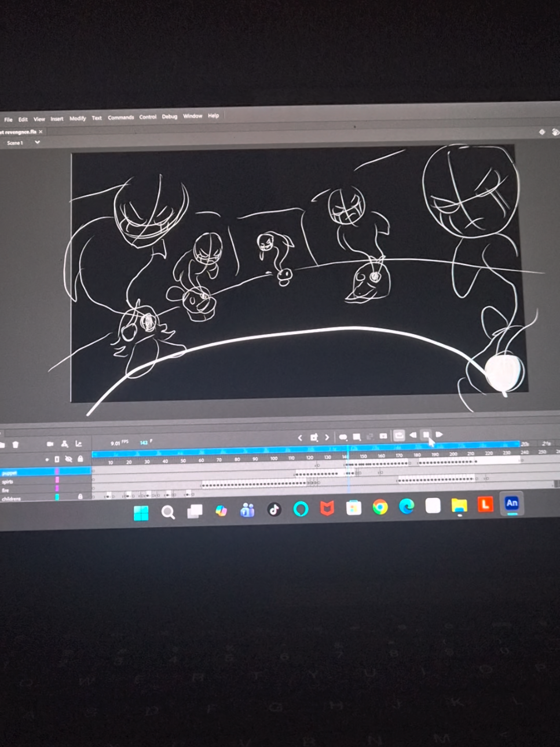Unlock the childrens layer

tap(80, 496)
